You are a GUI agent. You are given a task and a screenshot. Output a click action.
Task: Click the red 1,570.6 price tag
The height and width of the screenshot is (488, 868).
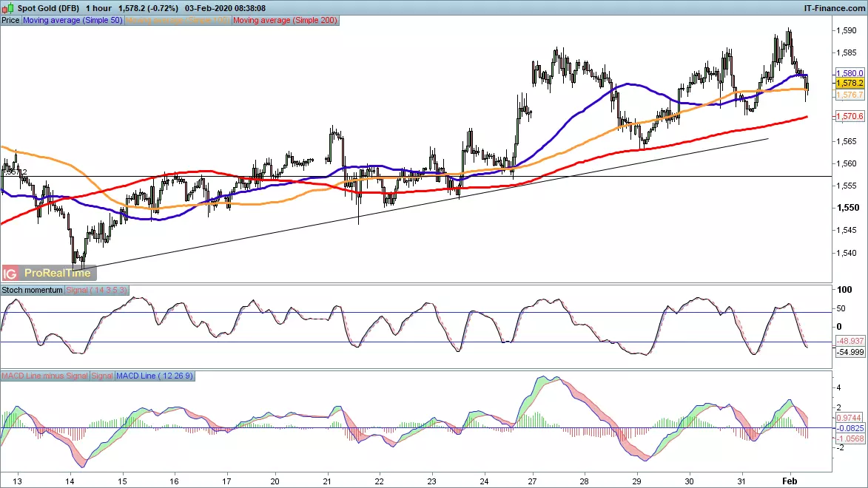tap(850, 116)
